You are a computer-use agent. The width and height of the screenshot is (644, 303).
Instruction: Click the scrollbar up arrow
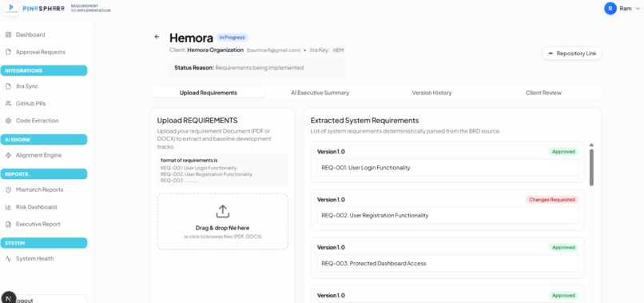pyautogui.click(x=591, y=146)
